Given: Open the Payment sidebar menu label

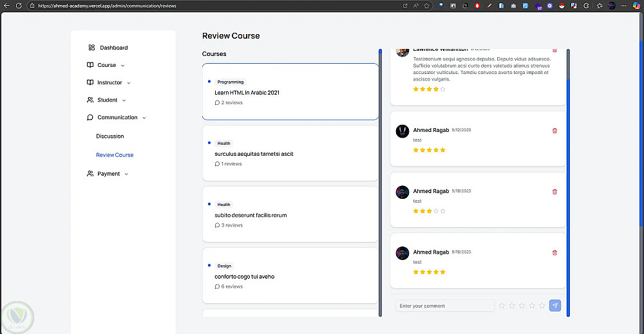Looking at the screenshot, I should 108,174.
